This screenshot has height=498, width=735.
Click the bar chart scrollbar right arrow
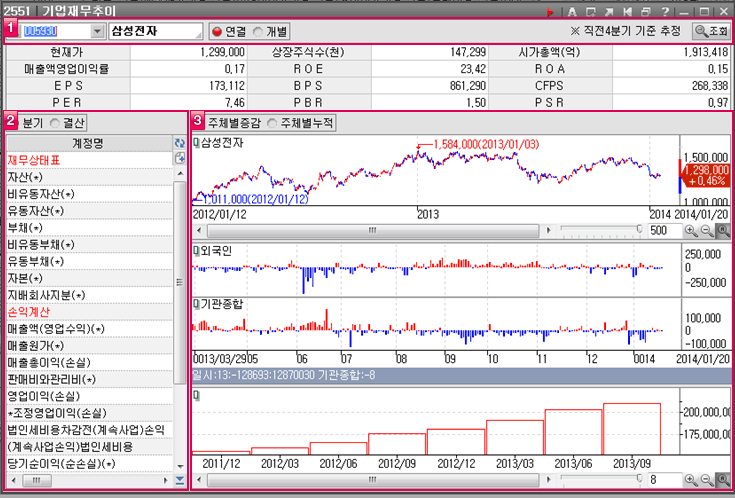548,480
